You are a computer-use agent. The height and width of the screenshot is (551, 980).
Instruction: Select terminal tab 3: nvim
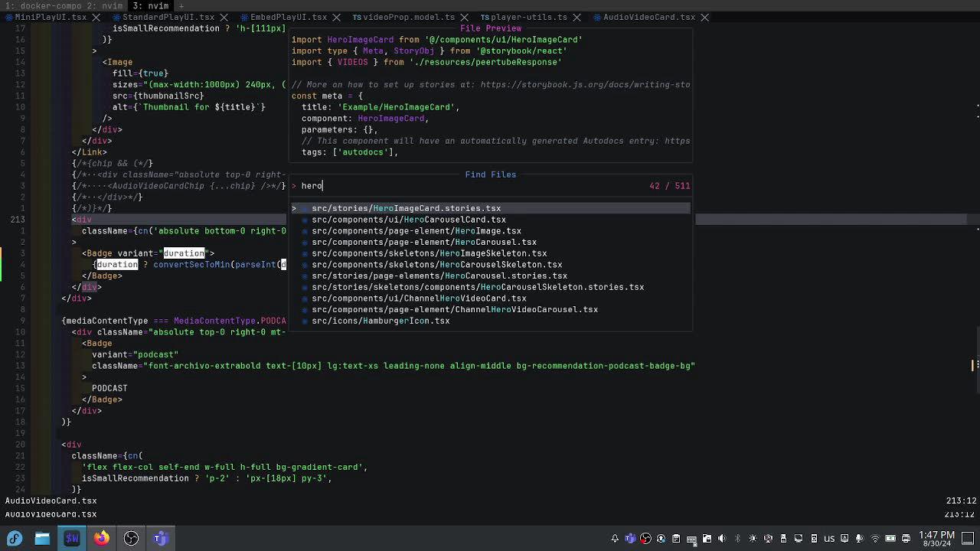151,5
